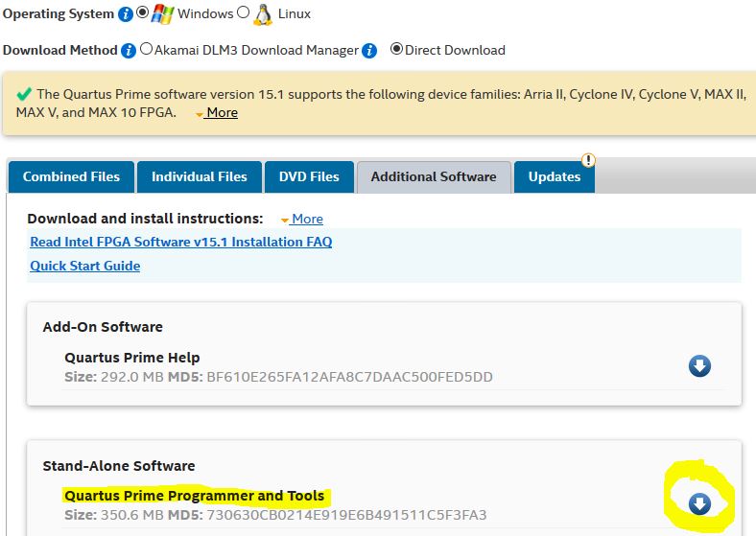The height and width of the screenshot is (536, 756).
Task: Click the Quartus Prime Help title
Action: (x=132, y=358)
